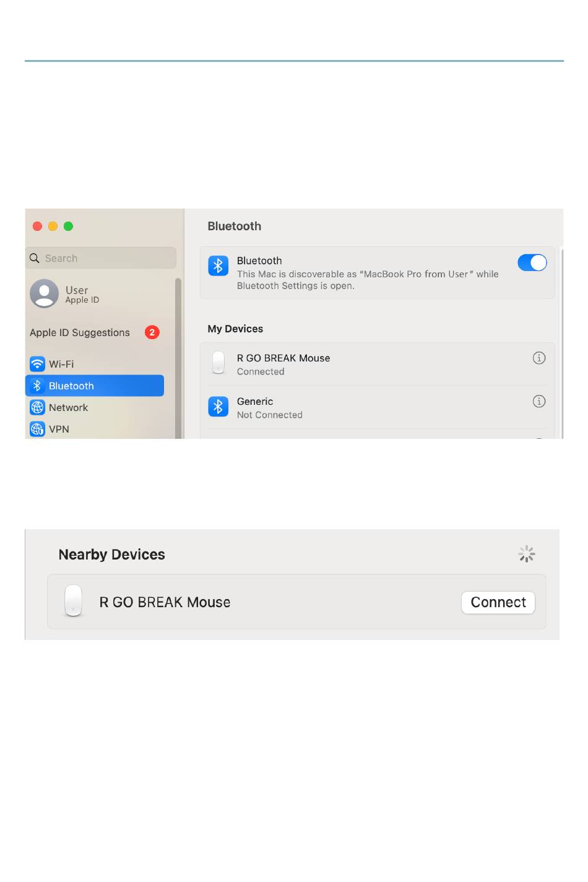Select Wi-Fi in the sidebar
Viewport: 588px width, 882px height.
tap(95, 364)
